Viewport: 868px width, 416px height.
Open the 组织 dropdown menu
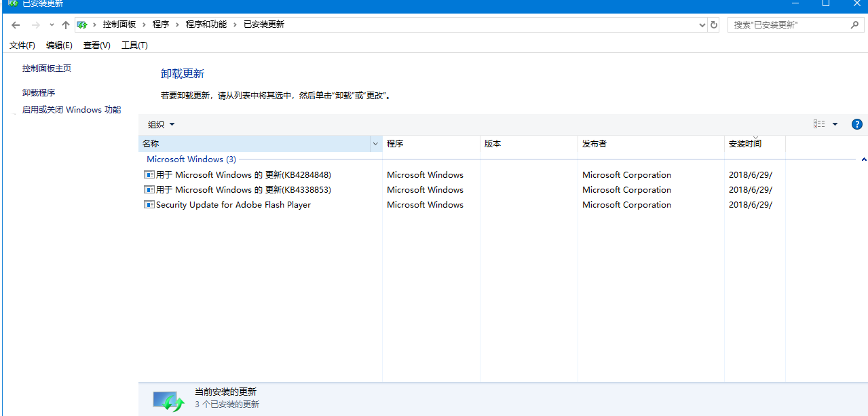pyautogui.click(x=162, y=124)
